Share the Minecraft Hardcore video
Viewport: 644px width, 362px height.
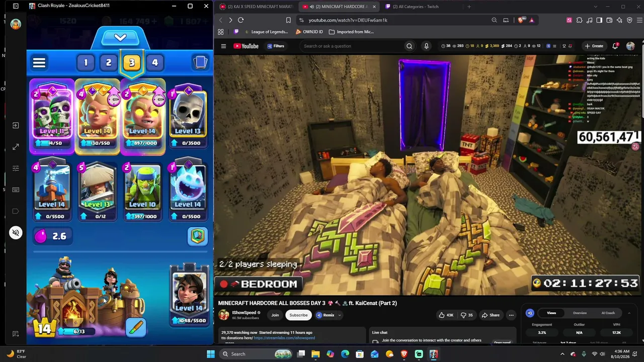491,315
